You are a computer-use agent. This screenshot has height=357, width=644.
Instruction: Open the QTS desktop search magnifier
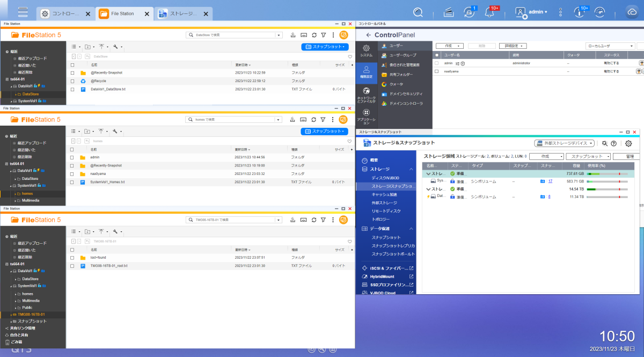point(418,12)
